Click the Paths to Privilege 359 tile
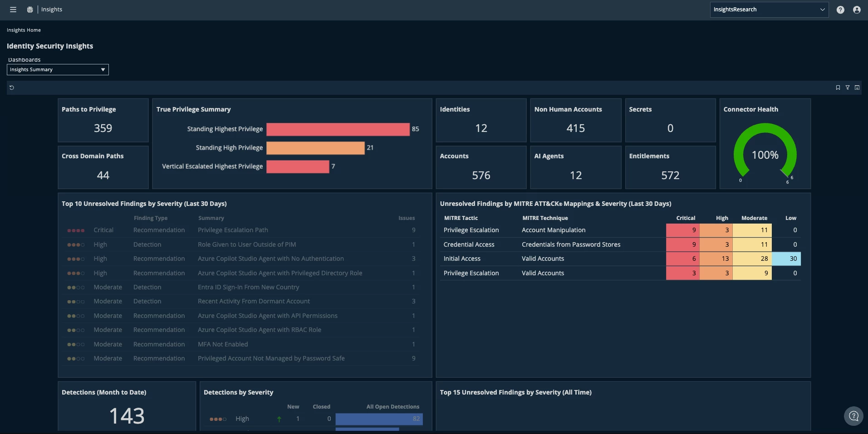Image resolution: width=868 pixels, height=434 pixels. point(103,120)
